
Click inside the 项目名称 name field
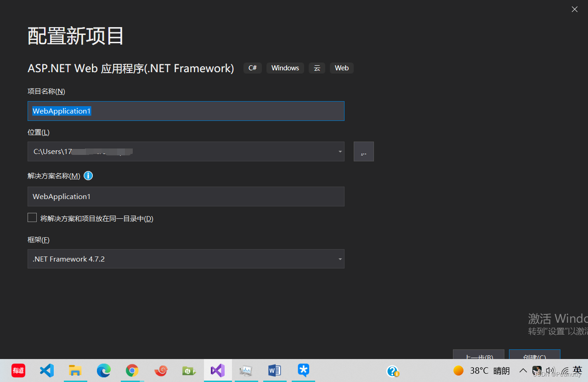coord(186,111)
